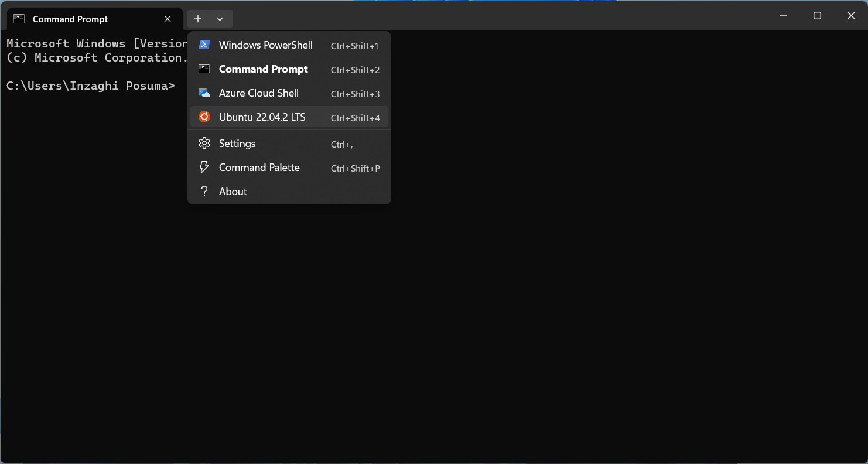The width and height of the screenshot is (868, 464).
Task: Collapse the new tab profile dropdown arrow
Action: tap(220, 19)
